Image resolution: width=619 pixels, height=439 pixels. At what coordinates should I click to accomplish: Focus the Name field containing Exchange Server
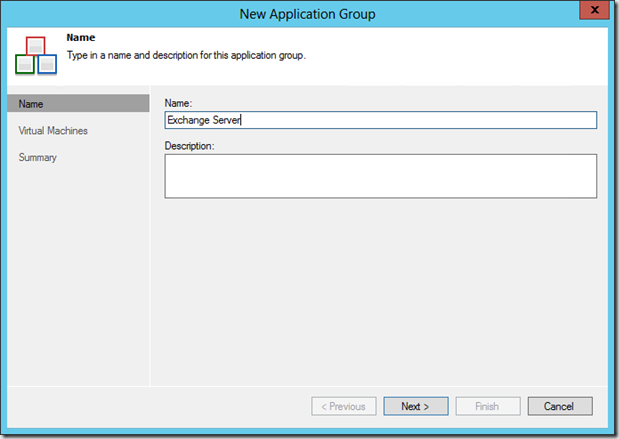[x=381, y=120]
